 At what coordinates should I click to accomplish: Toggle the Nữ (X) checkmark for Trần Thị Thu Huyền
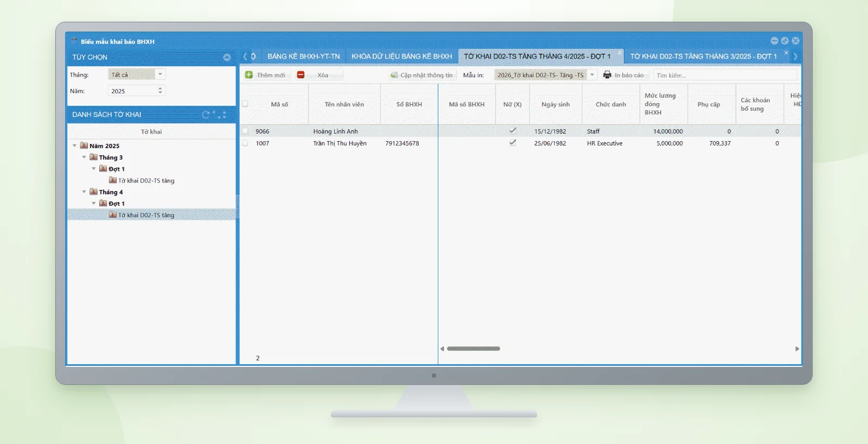513,143
